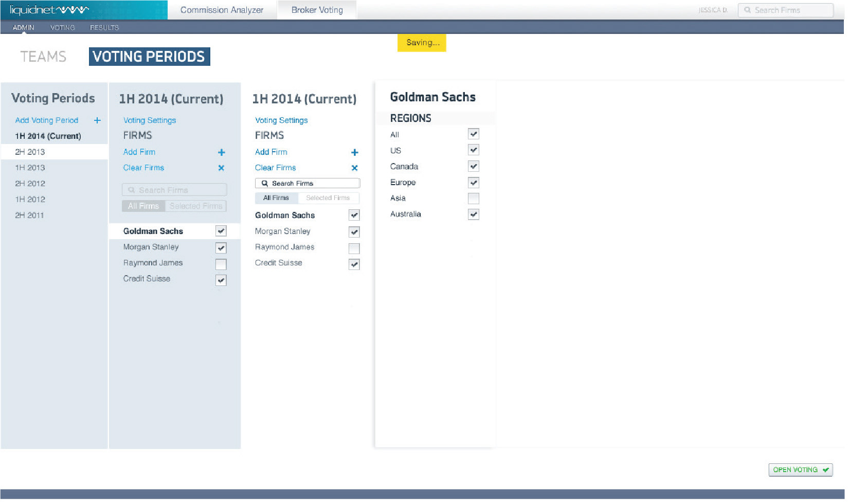Click the plus icon beside Add Firm in dimmed panel

coord(222,153)
